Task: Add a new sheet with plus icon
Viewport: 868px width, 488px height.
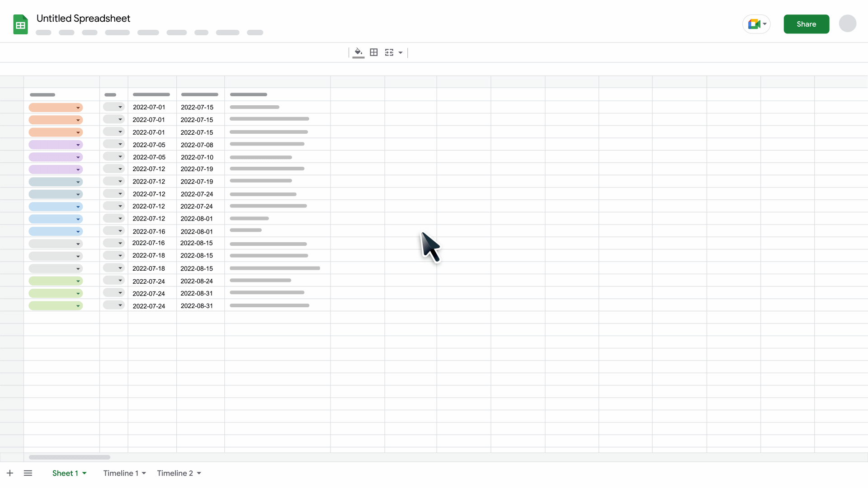Action: (x=10, y=473)
